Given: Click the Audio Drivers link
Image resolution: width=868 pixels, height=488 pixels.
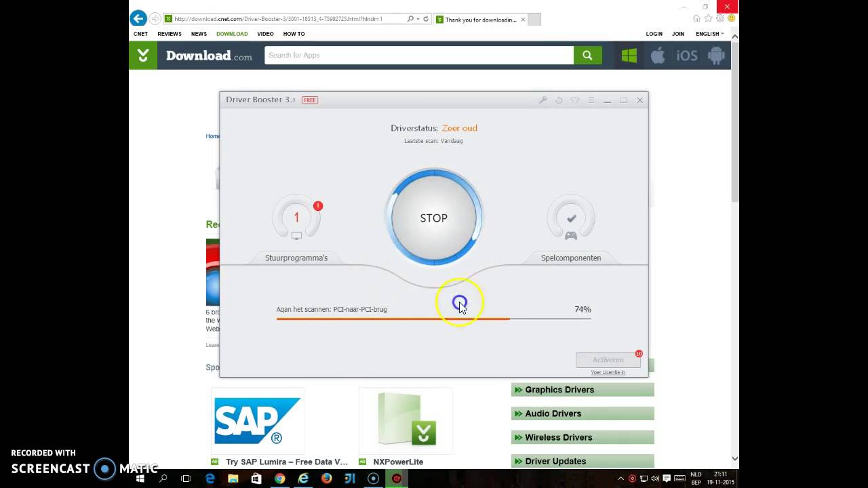Looking at the screenshot, I should [x=583, y=413].
